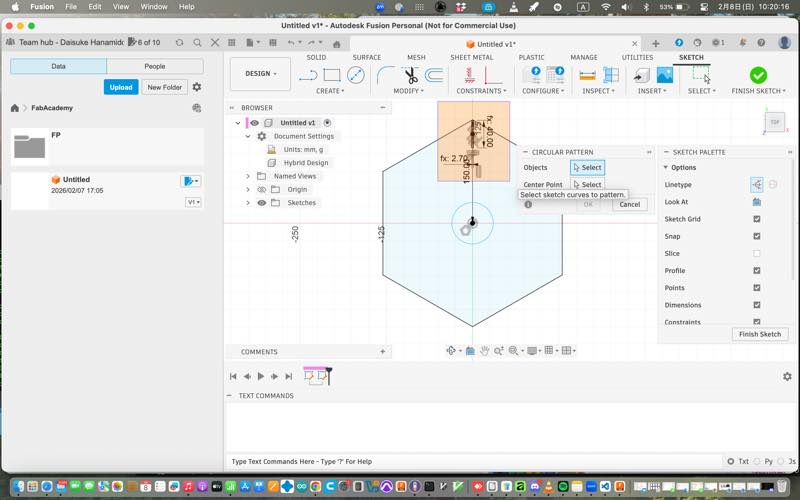Hide the Sketches folder via eye icon
The width and height of the screenshot is (800, 500).
pyautogui.click(x=262, y=203)
